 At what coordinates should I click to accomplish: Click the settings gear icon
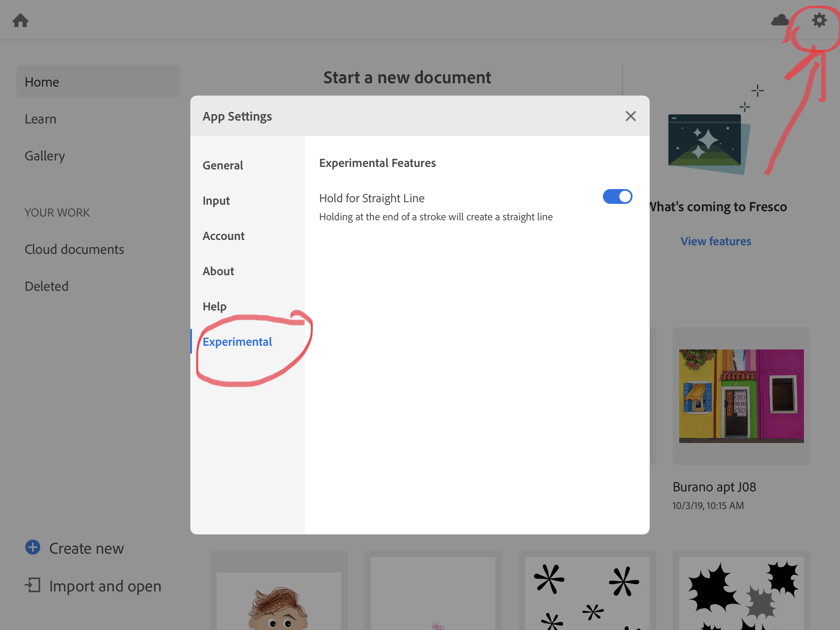(x=819, y=20)
